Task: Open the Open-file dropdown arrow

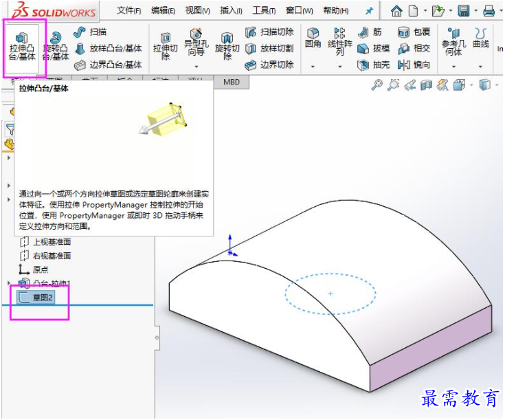Action: pos(451,11)
